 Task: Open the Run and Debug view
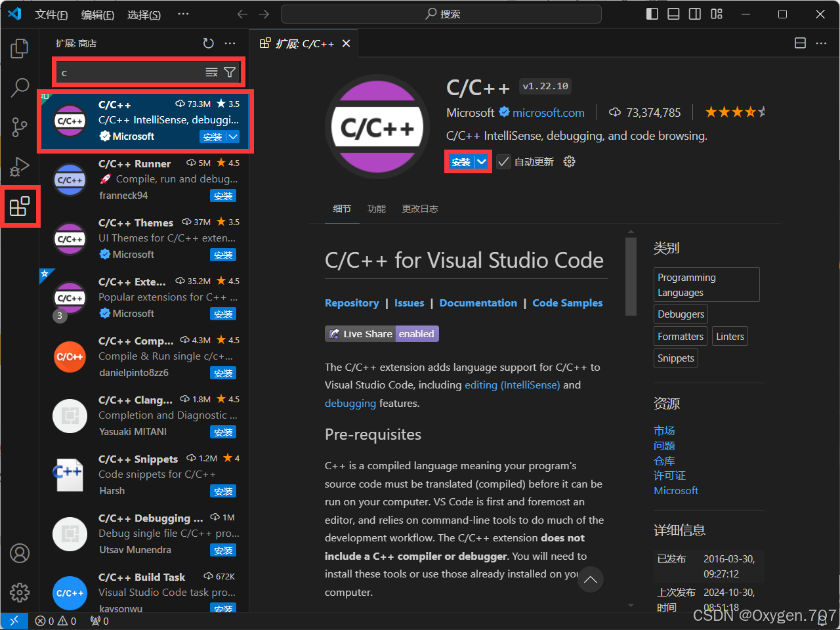(20, 167)
